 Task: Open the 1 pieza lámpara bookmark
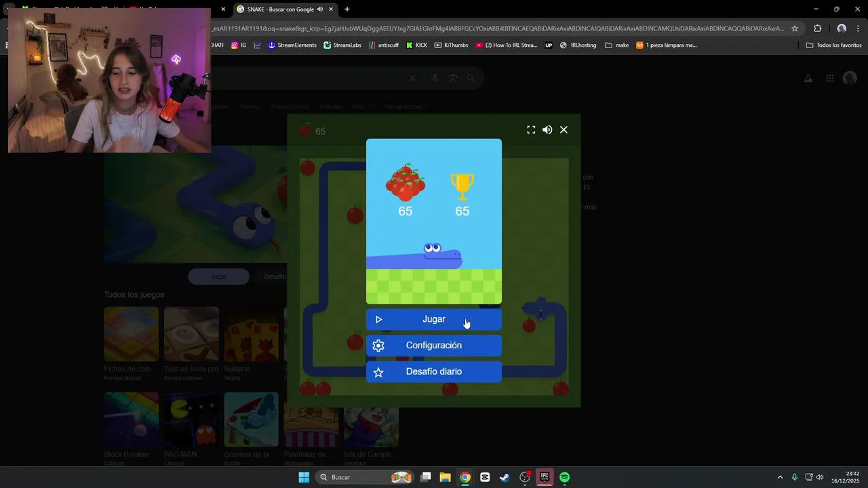pos(667,45)
